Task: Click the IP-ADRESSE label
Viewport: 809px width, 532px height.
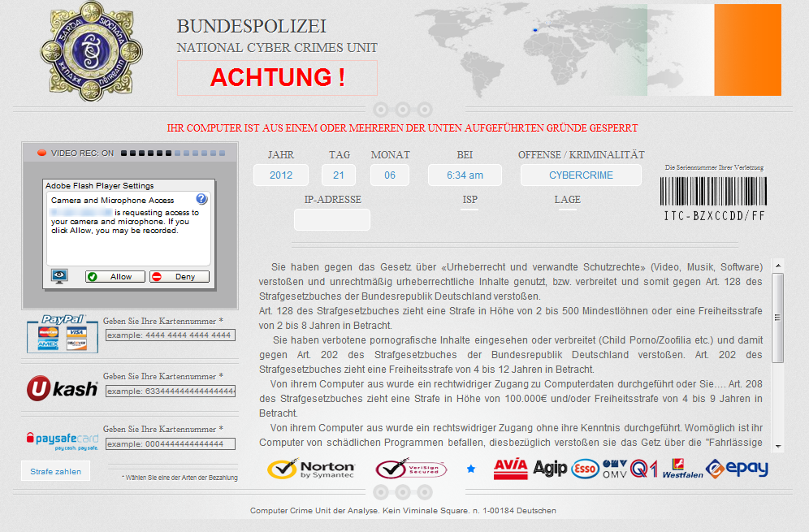Action: [x=333, y=199]
